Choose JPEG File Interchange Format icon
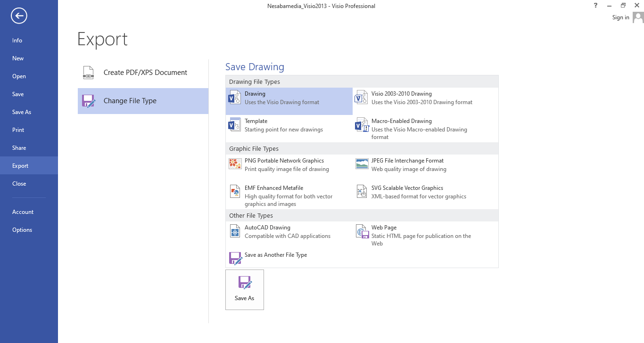 pos(362,164)
